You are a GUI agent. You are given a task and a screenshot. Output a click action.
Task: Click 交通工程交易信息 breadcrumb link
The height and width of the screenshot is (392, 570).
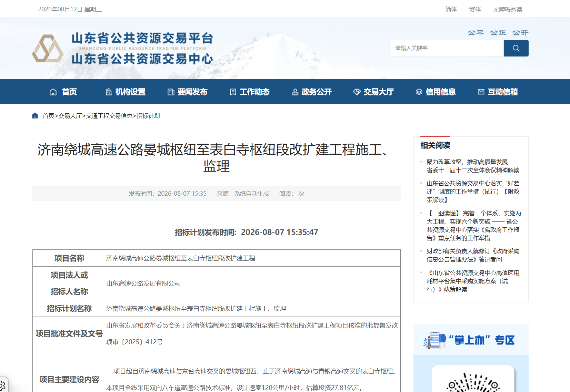click(109, 116)
